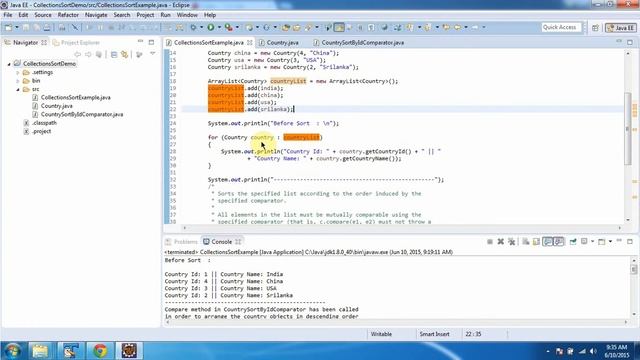Click the Open Task folder icon
The image size is (640, 360).
click(x=297, y=27)
